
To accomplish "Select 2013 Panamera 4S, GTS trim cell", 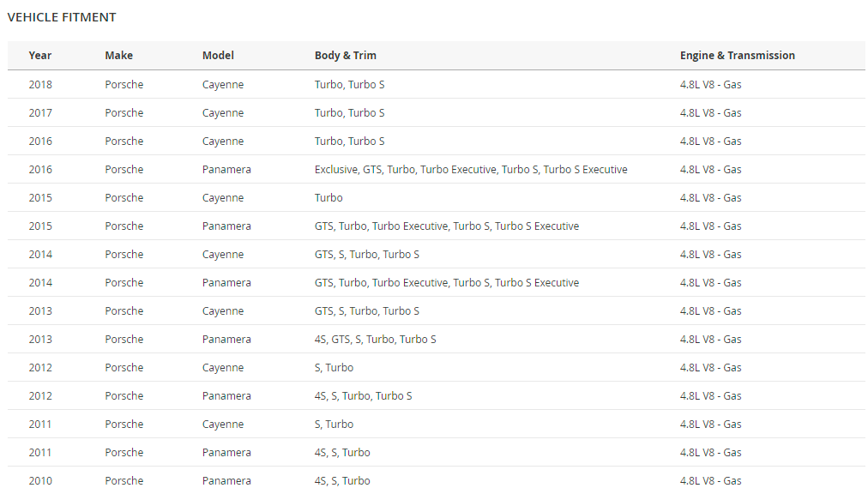I will [x=376, y=339].
